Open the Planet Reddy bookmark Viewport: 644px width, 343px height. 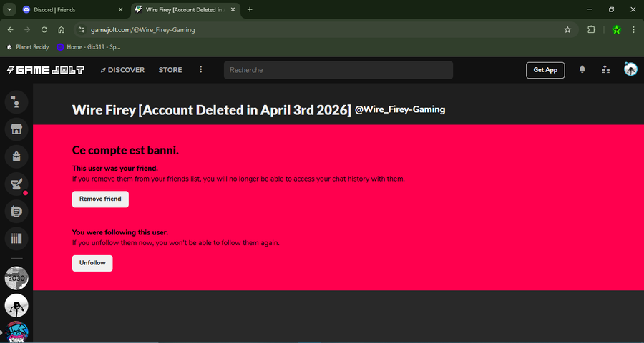coord(28,47)
